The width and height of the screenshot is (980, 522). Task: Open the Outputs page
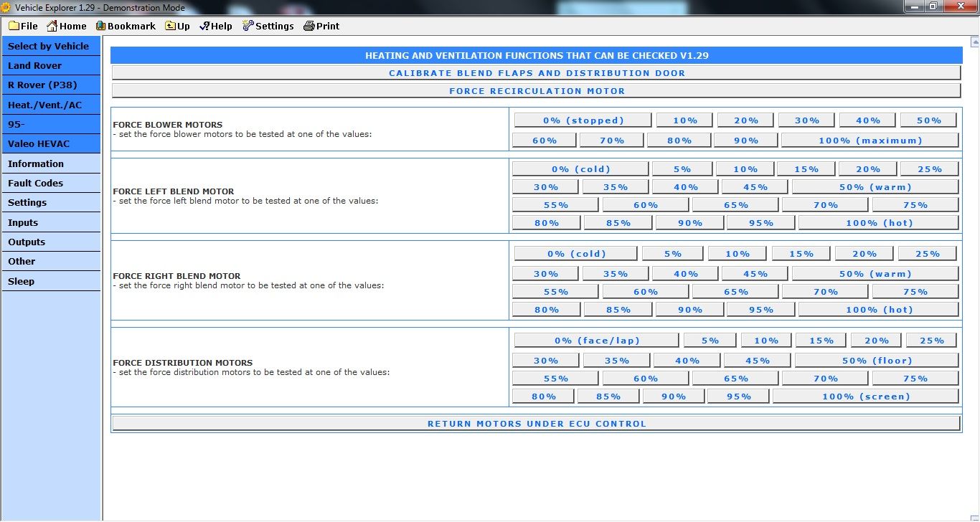[51, 242]
